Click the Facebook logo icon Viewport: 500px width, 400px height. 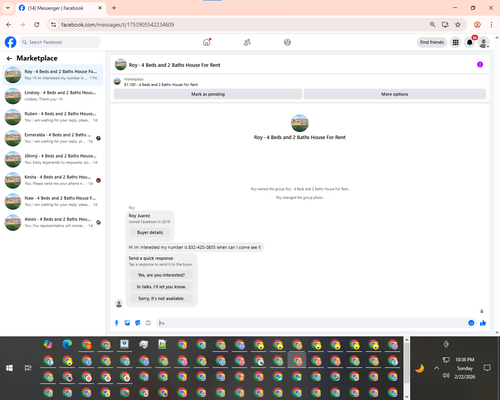click(x=10, y=42)
